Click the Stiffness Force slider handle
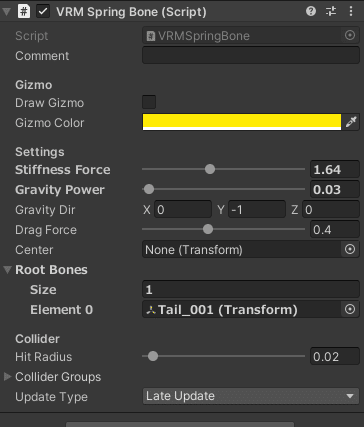This screenshot has width=364, height=427. (210, 169)
